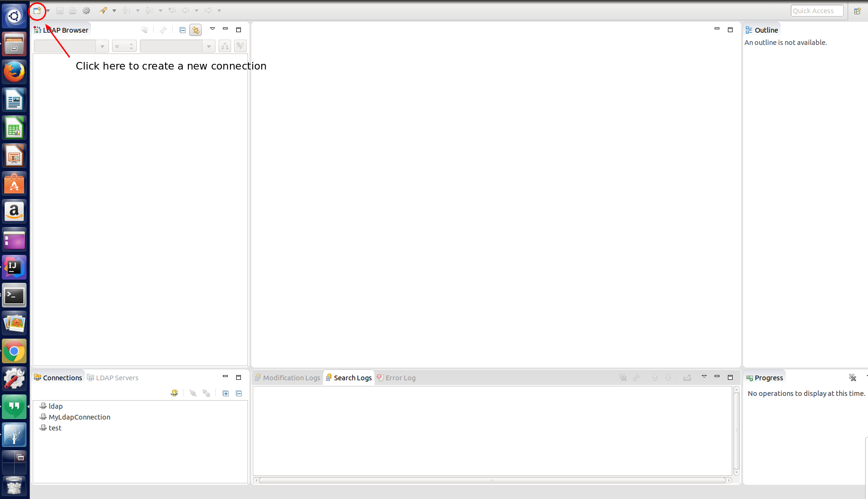Click the New wizard toolbar icon
Viewport: 868px width, 499px height.
click(37, 10)
